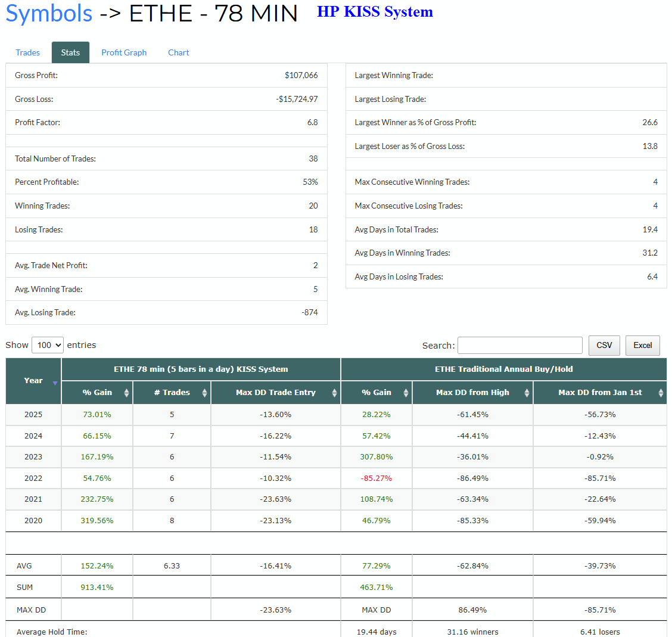Sort by the Year column arrow
This screenshot has height=637, width=672.
pos(55,383)
